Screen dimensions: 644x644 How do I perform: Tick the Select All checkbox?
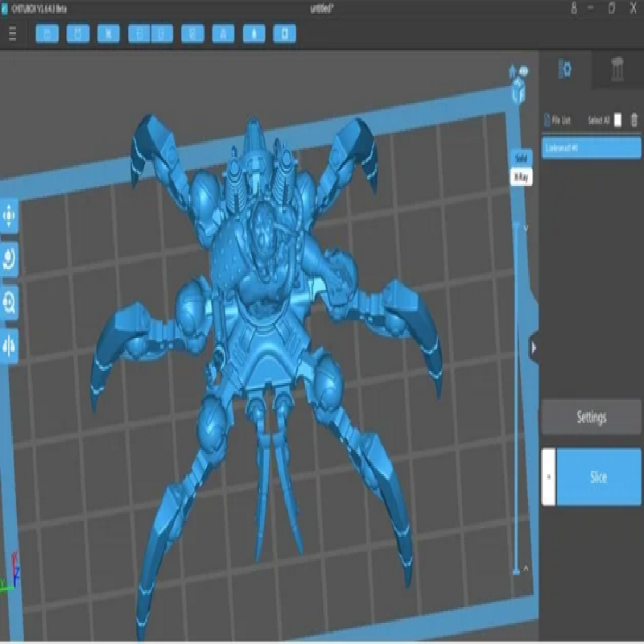617,120
